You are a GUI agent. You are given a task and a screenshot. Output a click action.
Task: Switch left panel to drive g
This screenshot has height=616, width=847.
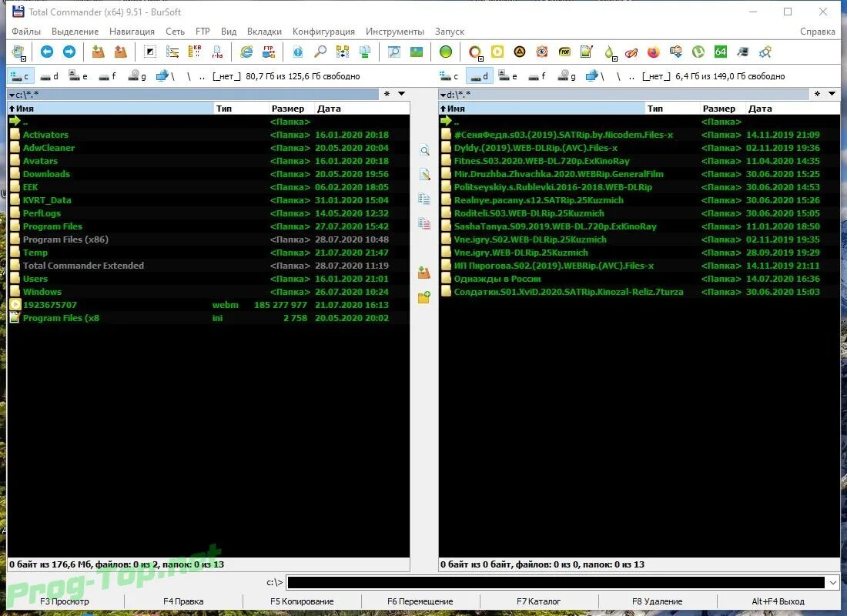136,76
